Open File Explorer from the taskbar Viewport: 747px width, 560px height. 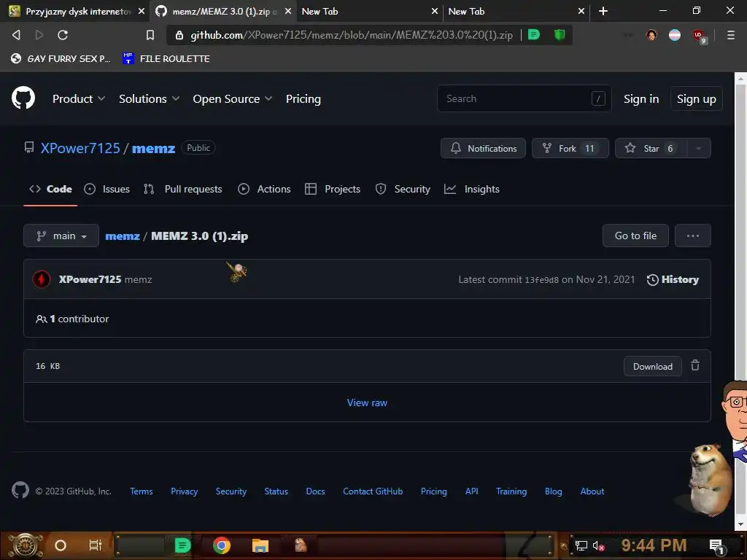[260, 545]
